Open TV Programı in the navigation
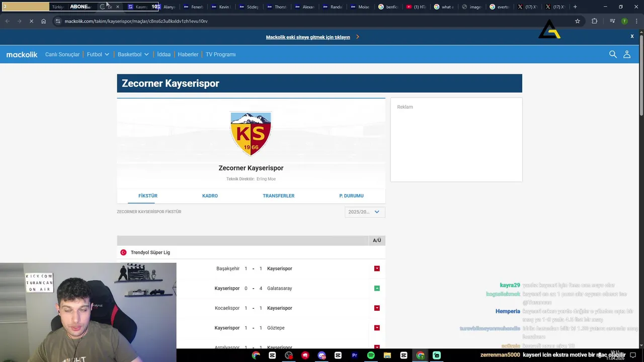Image resolution: width=644 pixels, height=362 pixels. point(220,54)
